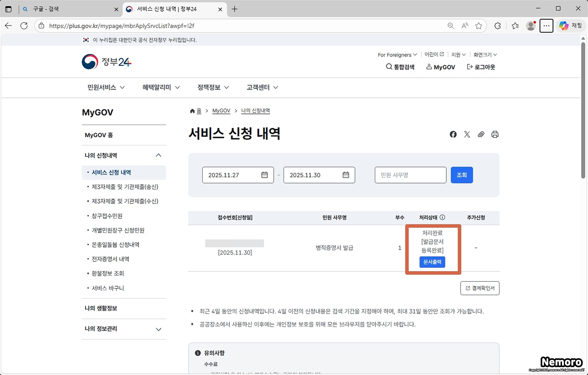
Task: Copy page link with paperclip icon
Action: click(481, 134)
